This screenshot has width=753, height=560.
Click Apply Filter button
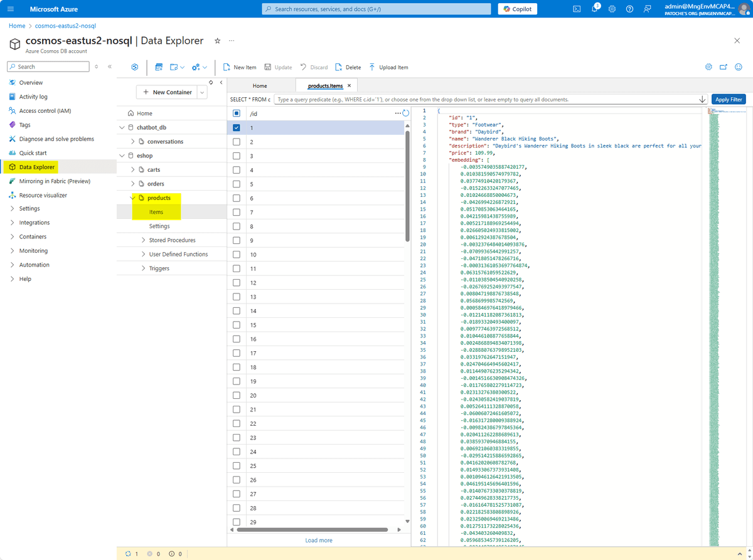729,100
